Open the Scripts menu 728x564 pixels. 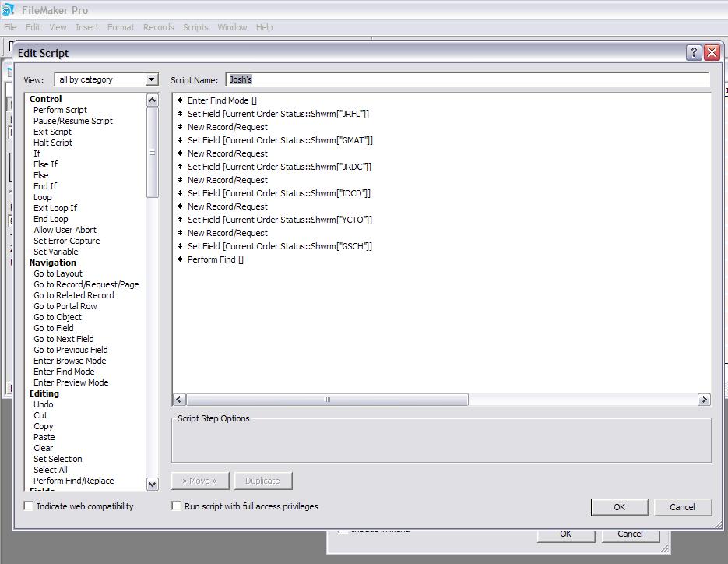[195, 27]
